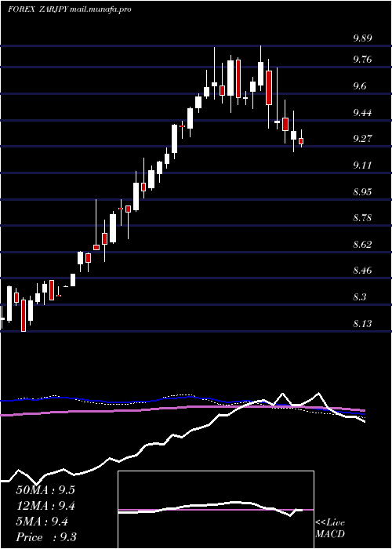This screenshot has height=549, width=392.
Task: Click the 50MA : 9.5 readout
Action: tap(45, 490)
